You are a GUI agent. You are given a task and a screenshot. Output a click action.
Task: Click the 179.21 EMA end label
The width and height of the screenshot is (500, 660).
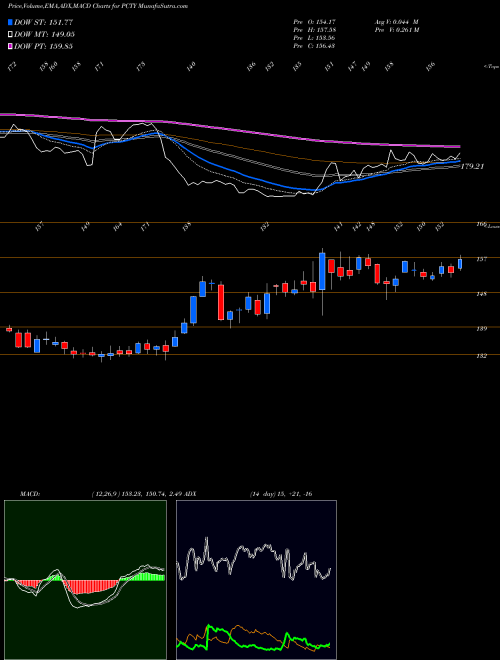point(472,167)
